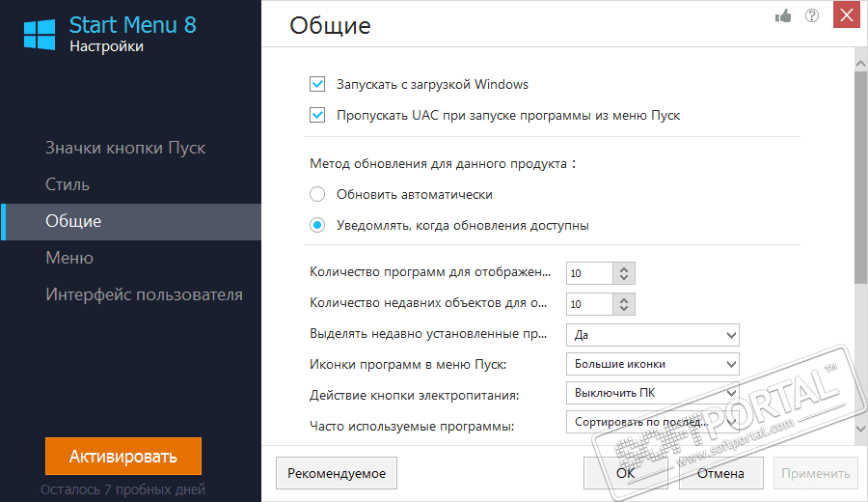Click the orange 'Активировать' button
Screen dimensions: 868x502
pos(123,456)
